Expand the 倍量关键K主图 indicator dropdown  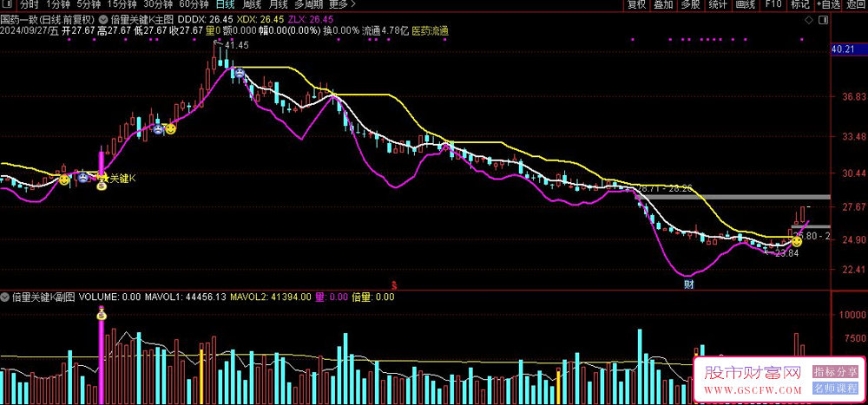(x=103, y=21)
